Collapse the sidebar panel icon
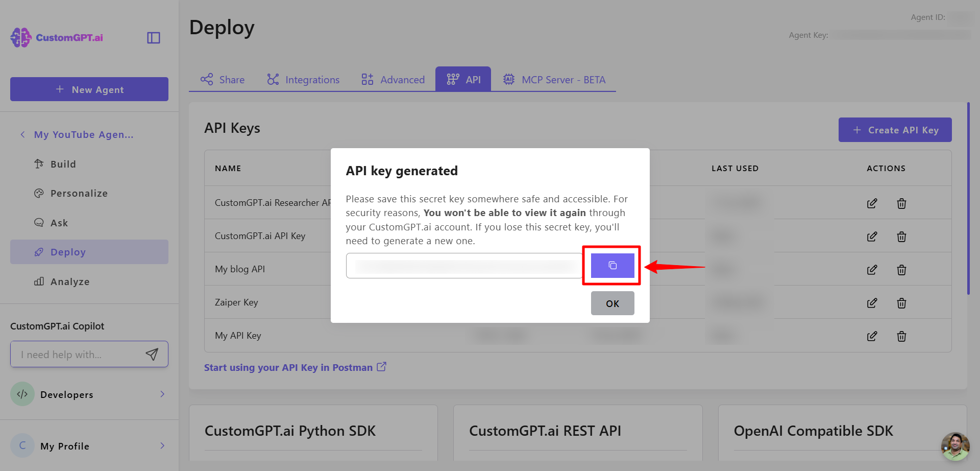 [154, 38]
